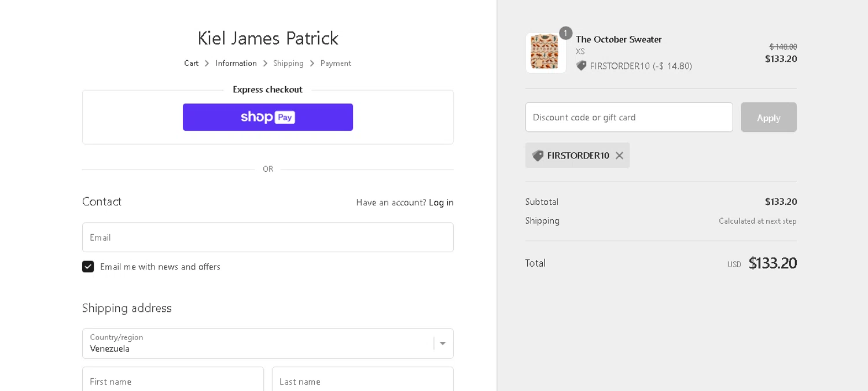Remove the FIRSTORDER10 discount code
The width and height of the screenshot is (868, 391).
619,156
